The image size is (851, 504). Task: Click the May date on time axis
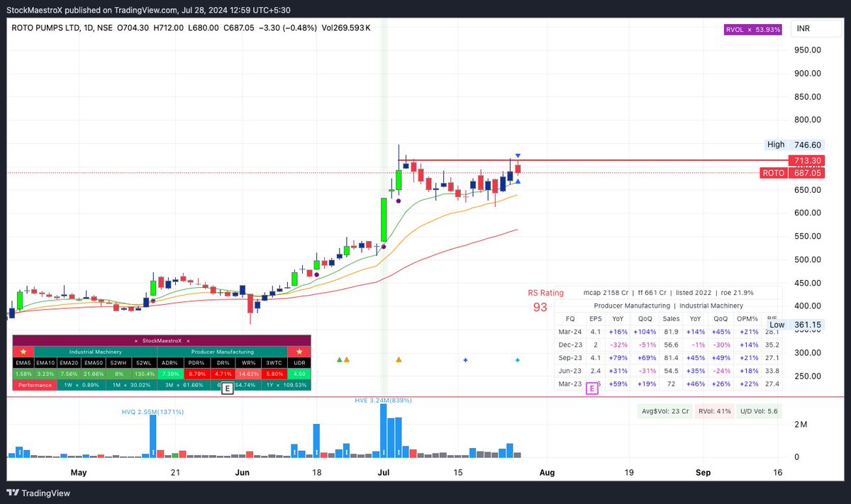(78, 472)
